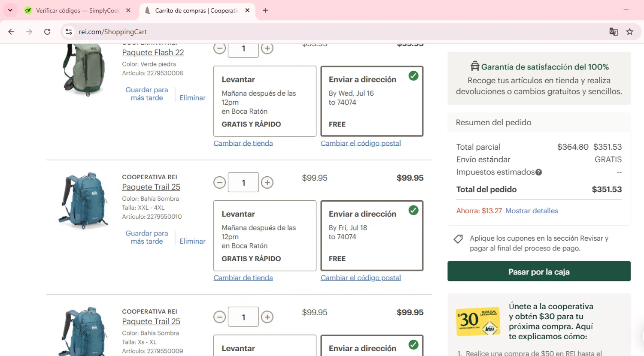This screenshot has height=356, width=644.
Task: Increase quantity of Paquete Flash 22
Action: point(267,48)
